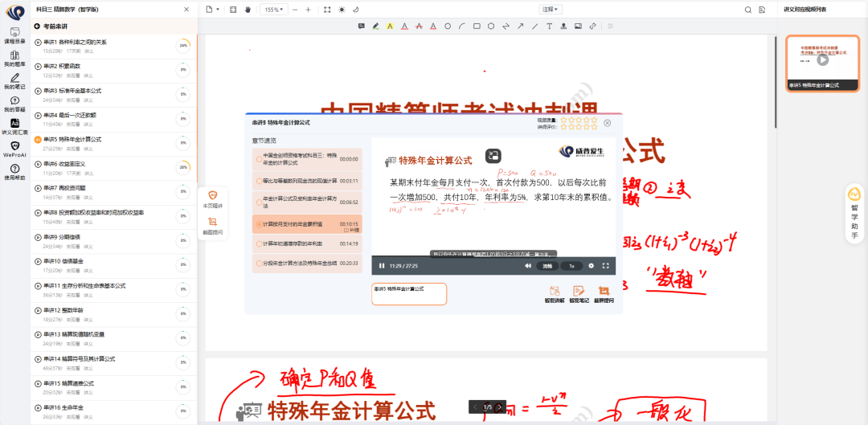Select the arrow annotation tool
The width and height of the screenshot is (868, 425).
tap(520, 27)
